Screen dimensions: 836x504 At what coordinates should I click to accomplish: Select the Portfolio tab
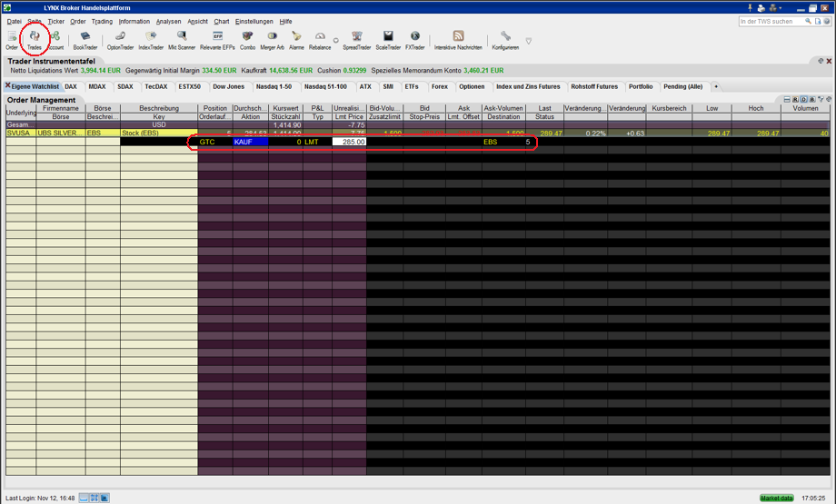(641, 86)
